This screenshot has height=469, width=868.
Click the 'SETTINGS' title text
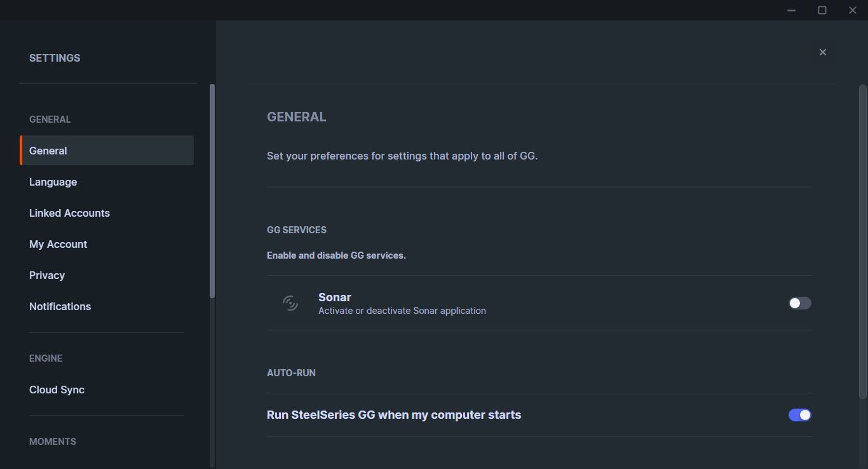tap(55, 58)
